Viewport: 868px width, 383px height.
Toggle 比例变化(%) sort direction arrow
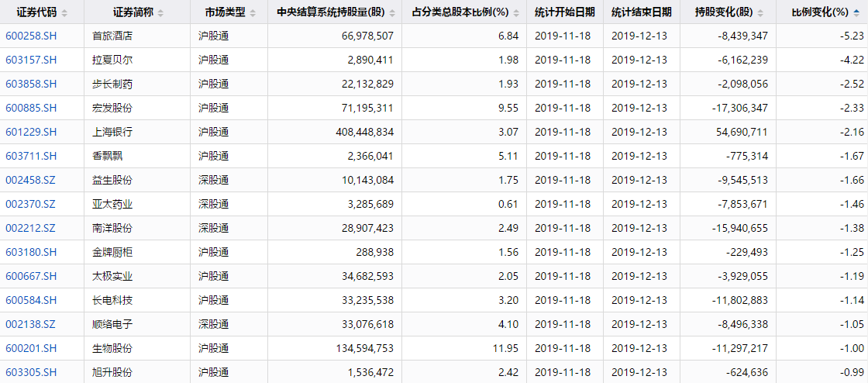coord(857,12)
